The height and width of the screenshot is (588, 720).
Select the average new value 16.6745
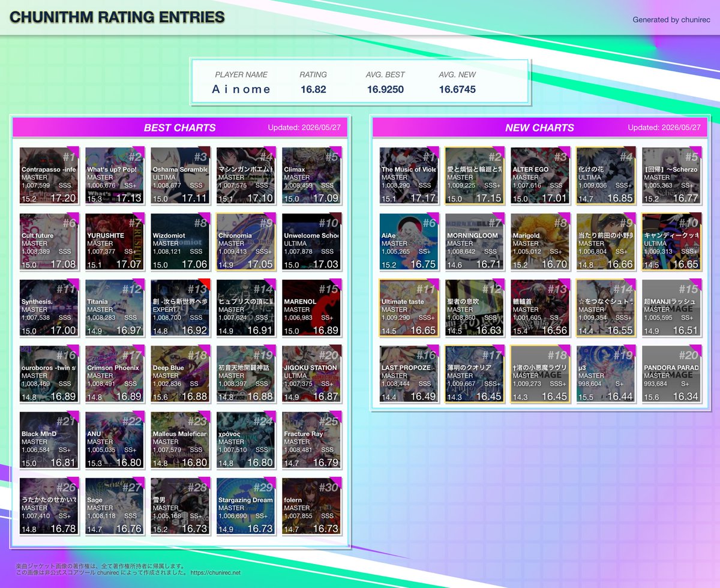point(457,89)
